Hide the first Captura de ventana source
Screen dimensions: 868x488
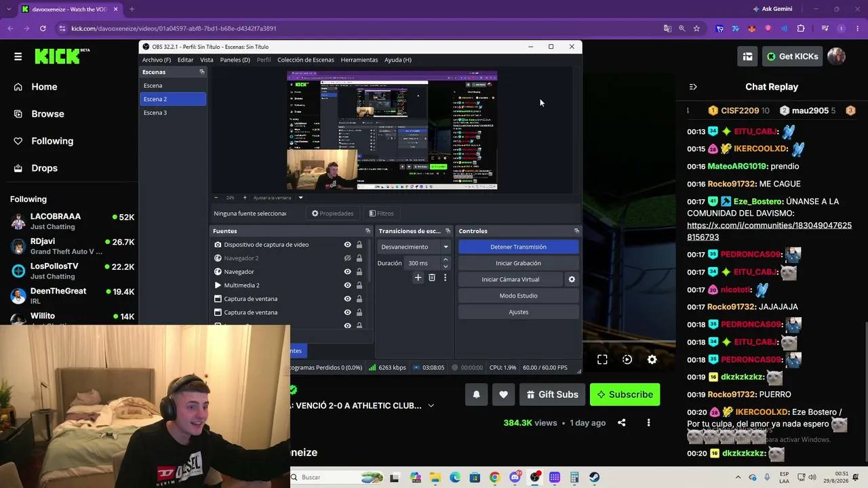tap(347, 299)
